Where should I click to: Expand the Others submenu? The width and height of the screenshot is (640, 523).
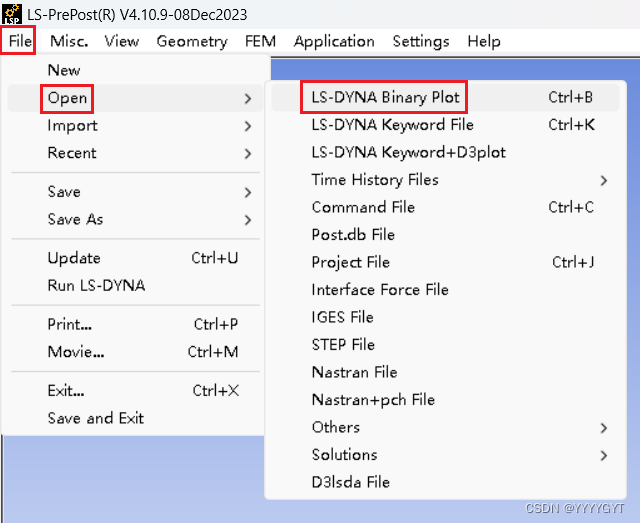click(x=446, y=427)
